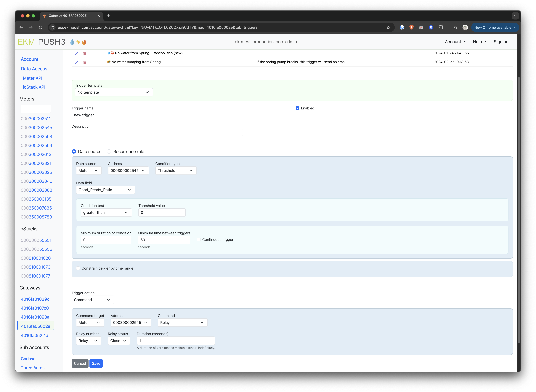Screen dimensions: 536x392
Task: Open the Account menu in header
Action: point(455,42)
